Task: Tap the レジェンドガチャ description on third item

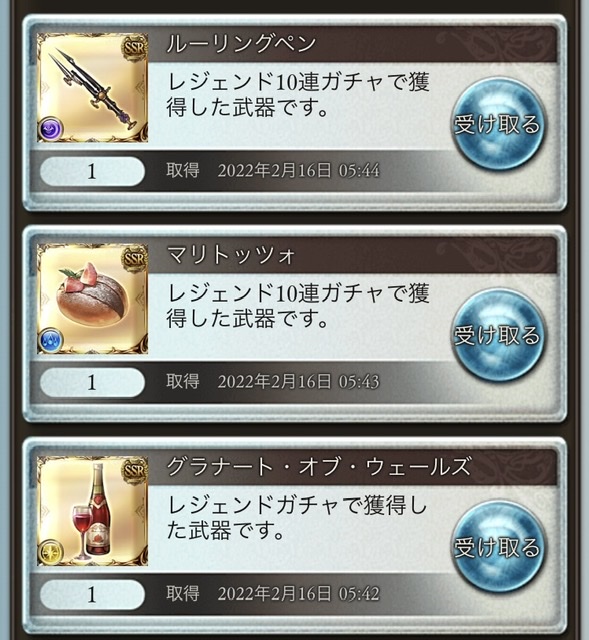Action: [297, 518]
